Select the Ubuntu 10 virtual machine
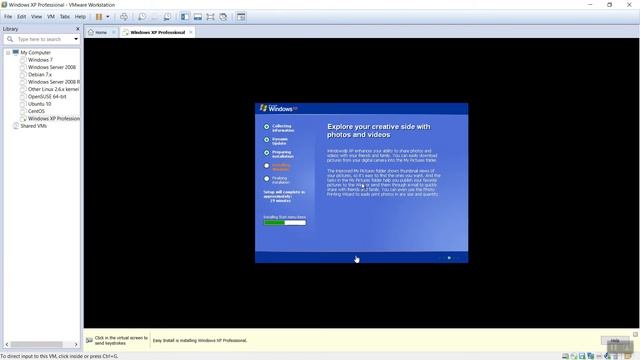This screenshot has width=640, height=360. pyautogui.click(x=39, y=104)
